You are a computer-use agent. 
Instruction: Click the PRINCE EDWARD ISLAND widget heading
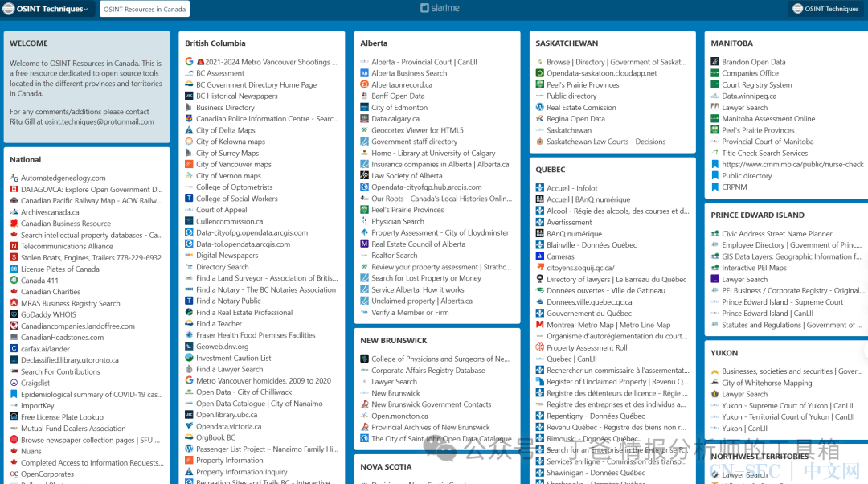[757, 215]
